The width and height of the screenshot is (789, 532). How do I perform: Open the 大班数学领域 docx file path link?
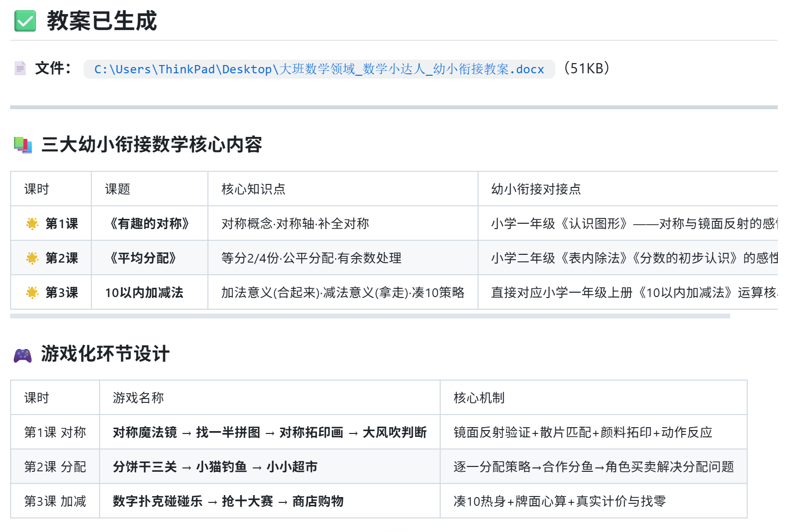click(319, 69)
